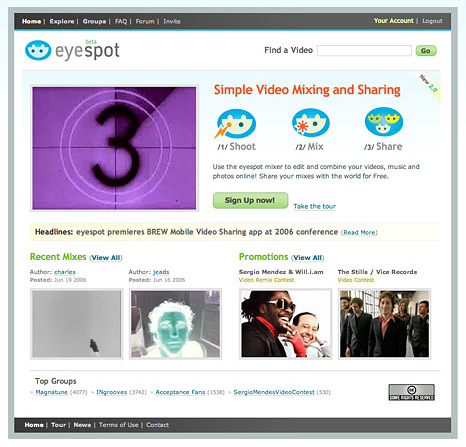Click Home in the footer

[x=34, y=425]
